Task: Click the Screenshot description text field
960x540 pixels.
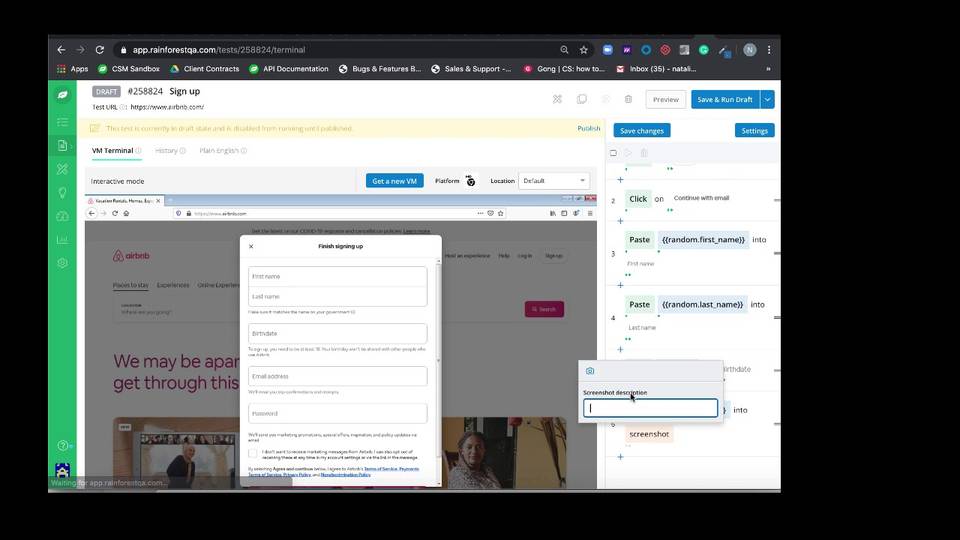Action: click(650, 408)
